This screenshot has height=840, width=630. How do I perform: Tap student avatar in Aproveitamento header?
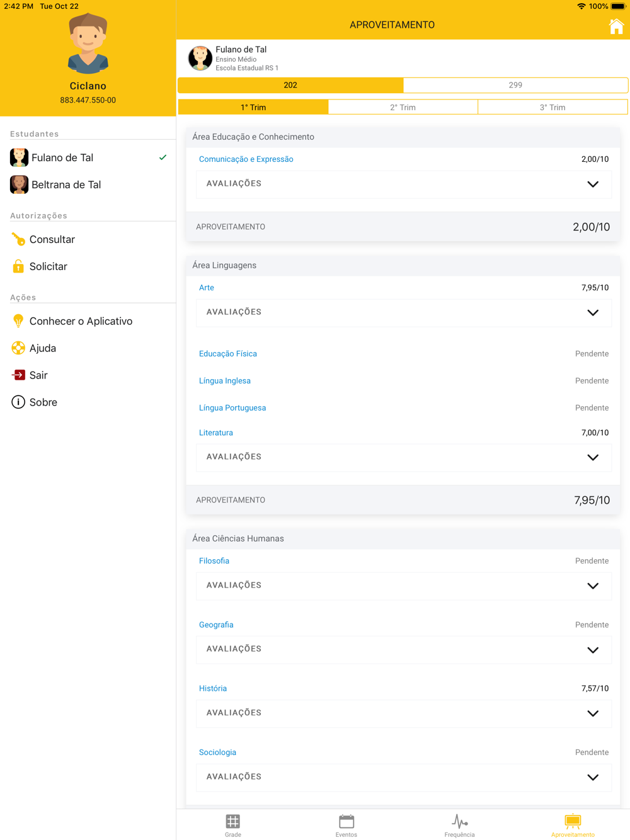(x=200, y=59)
